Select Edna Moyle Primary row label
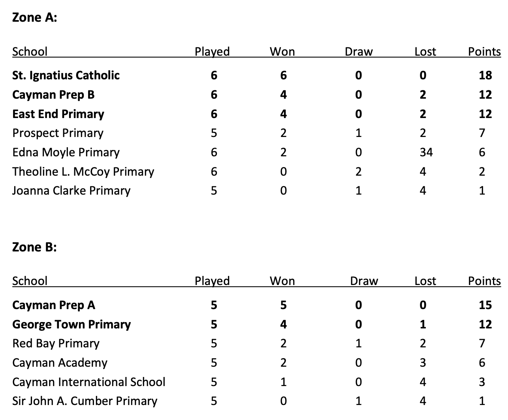The image size is (508, 420). point(66,152)
